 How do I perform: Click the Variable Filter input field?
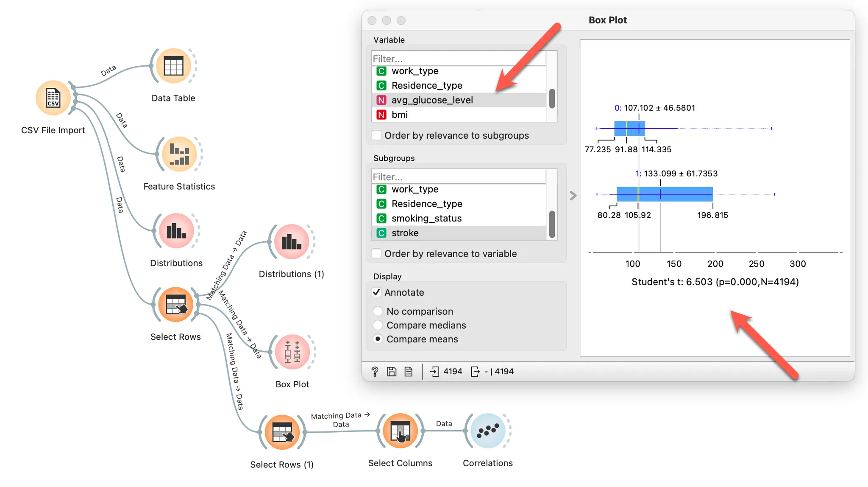click(458, 59)
